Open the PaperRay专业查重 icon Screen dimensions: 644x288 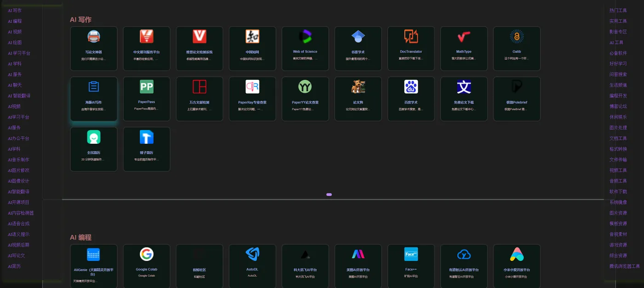coord(253,87)
